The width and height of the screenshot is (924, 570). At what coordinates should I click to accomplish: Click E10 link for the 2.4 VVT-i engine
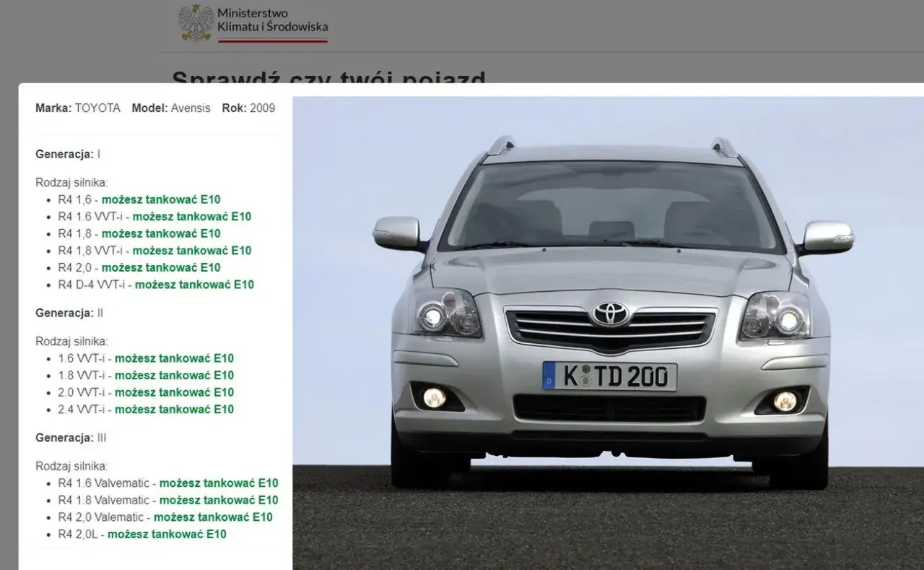point(175,410)
